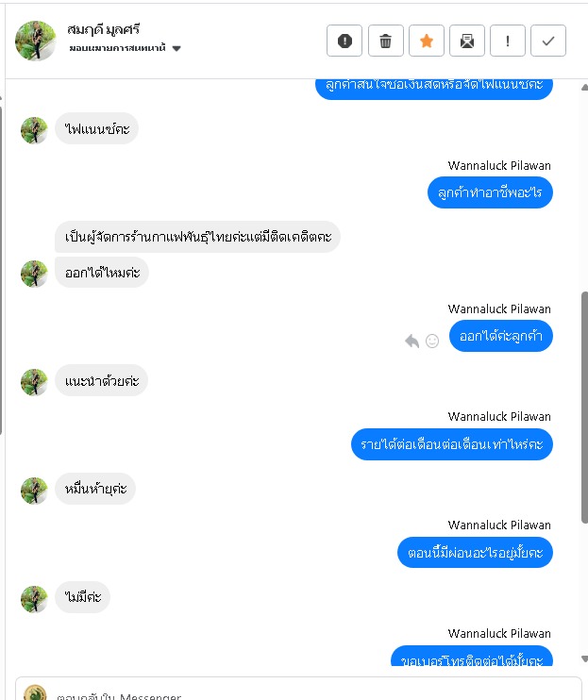Mark conversation unread with envelope icon

[467, 41]
